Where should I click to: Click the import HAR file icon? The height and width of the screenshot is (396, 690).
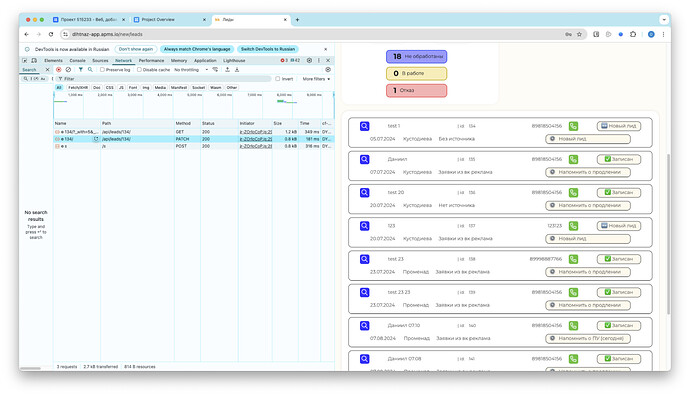[228, 70]
